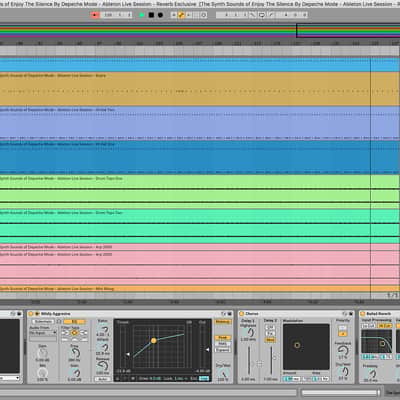
Task: Toggle the compressor Sidechain button
Action: tap(43, 322)
